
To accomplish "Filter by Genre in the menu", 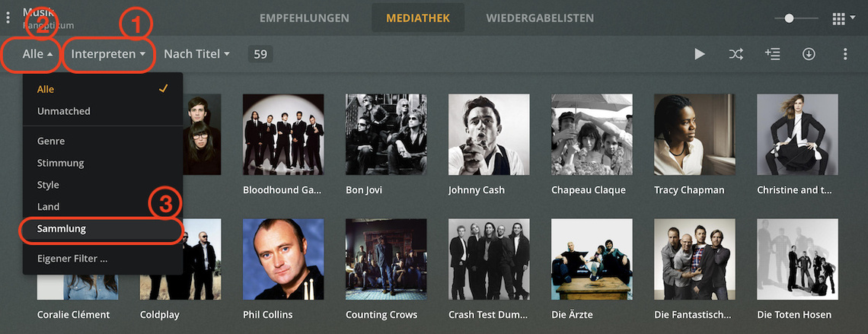I will tap(103, 141).
